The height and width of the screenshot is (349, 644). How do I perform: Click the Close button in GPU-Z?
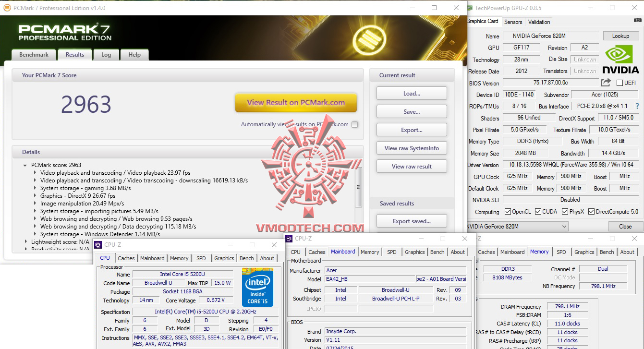[625, 227]
